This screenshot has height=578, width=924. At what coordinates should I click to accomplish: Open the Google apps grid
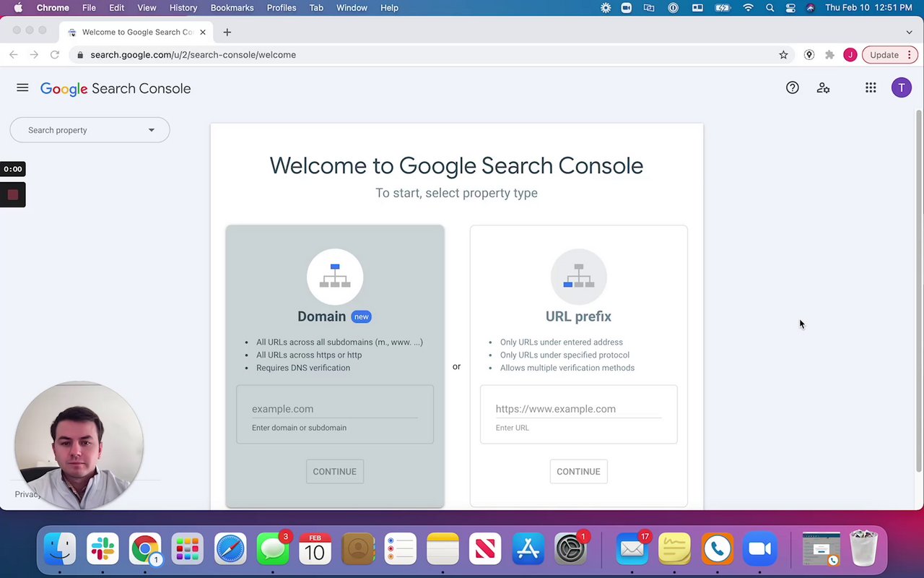click(x=871, y=88)
